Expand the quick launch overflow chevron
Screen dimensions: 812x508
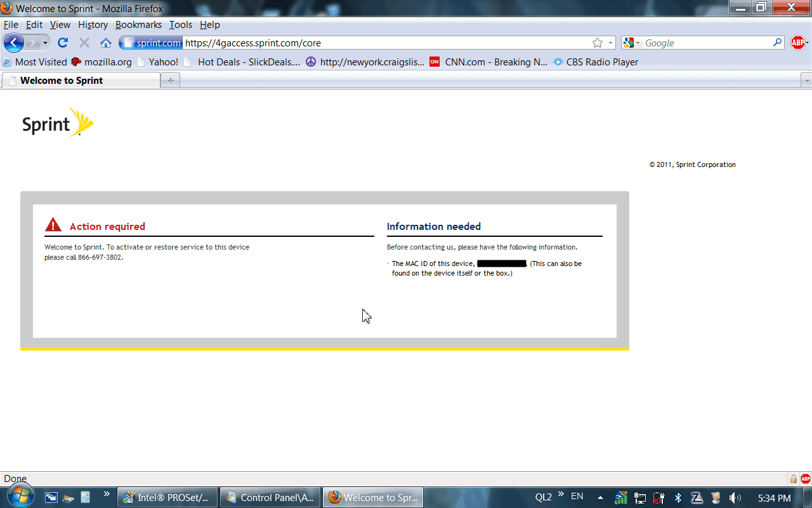[107, 493]
